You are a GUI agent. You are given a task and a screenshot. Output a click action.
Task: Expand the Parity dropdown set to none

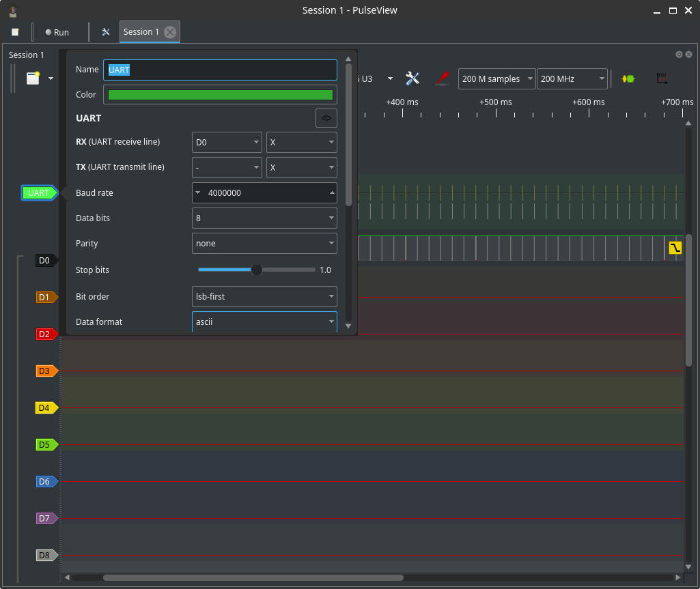(264, 243)
